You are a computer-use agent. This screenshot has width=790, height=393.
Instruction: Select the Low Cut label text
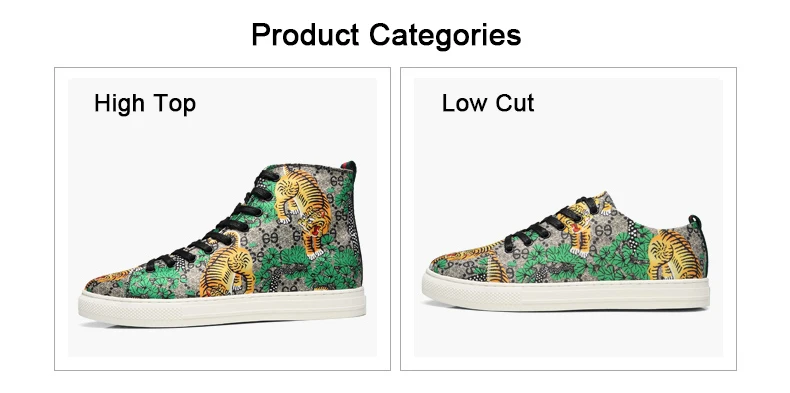click(488, 103)
